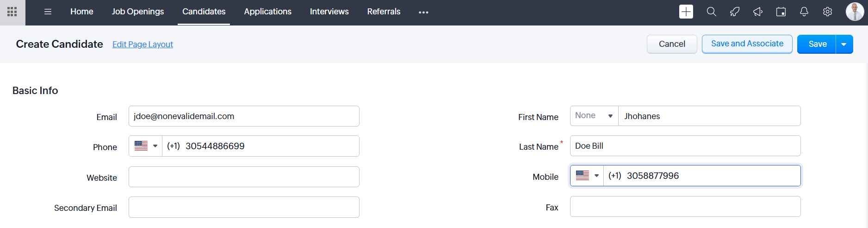Open the Edit Page Layout link

143,44
